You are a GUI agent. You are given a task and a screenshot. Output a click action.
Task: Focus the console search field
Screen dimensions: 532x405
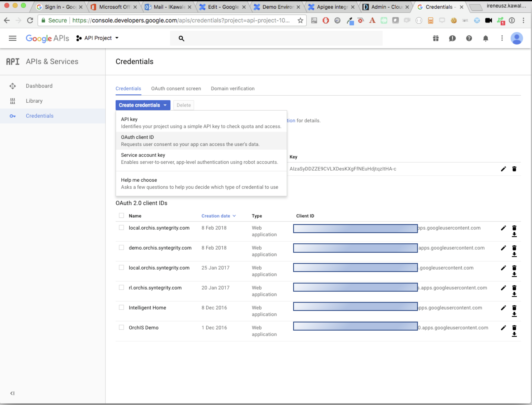click(276, 38)
